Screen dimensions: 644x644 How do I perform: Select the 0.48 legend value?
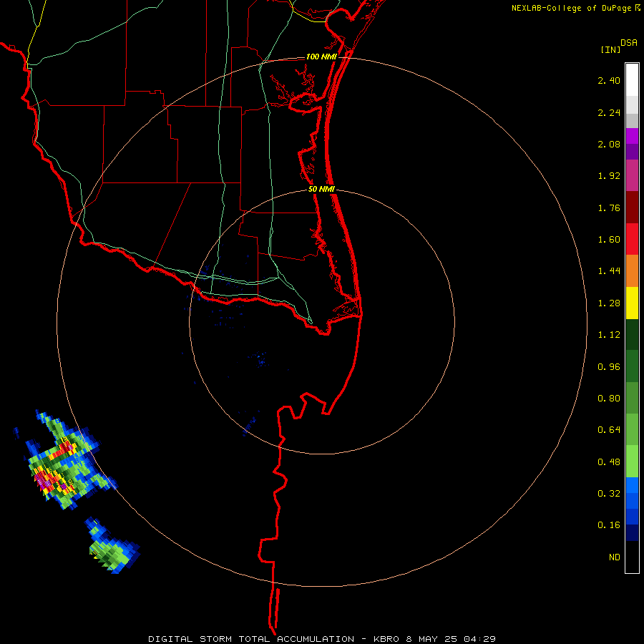tap(609, 462)
